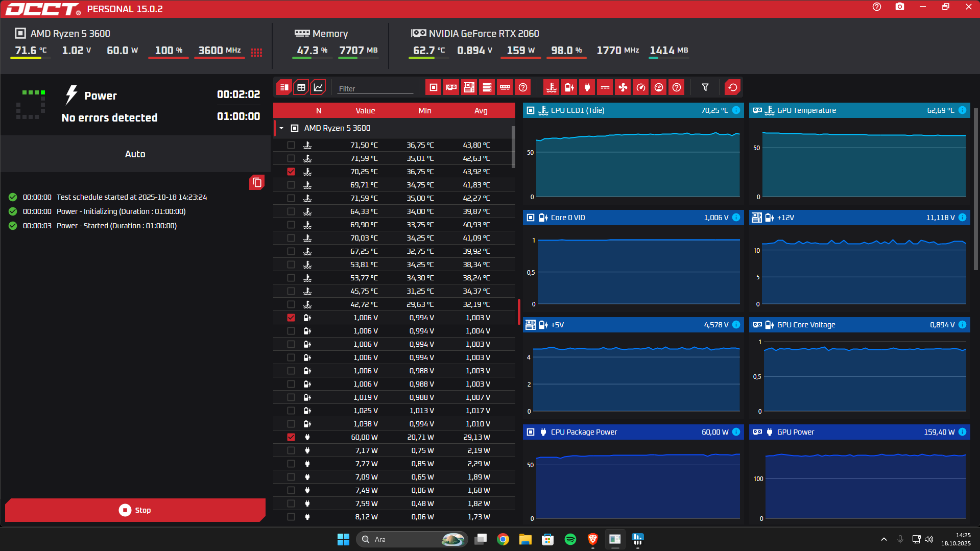Image resolution: width=980 pixels, height=551 pixels.
Task: Click the sensor table vertical scrollbar
Action: [x=513, y=147]
